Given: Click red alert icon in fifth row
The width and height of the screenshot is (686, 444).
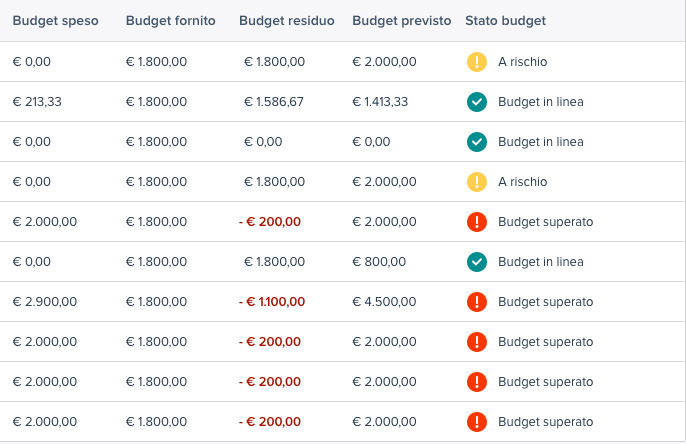Looking at the screenshot, I should coord(477,222).
